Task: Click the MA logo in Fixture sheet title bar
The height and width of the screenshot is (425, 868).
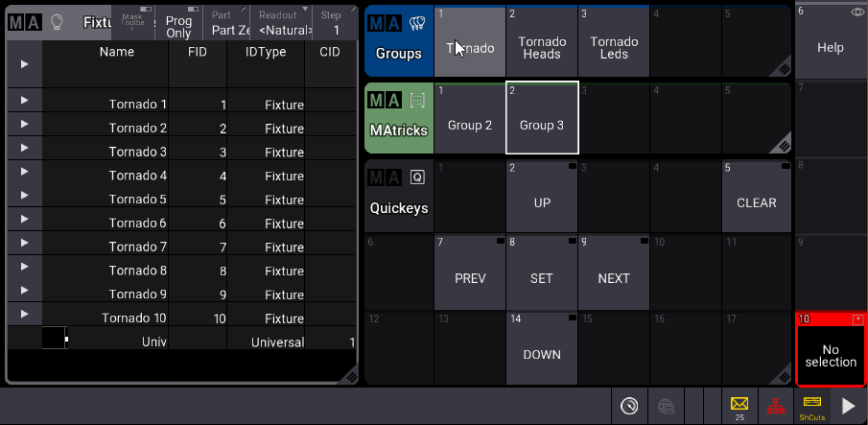Action: (x=25, y=22)
